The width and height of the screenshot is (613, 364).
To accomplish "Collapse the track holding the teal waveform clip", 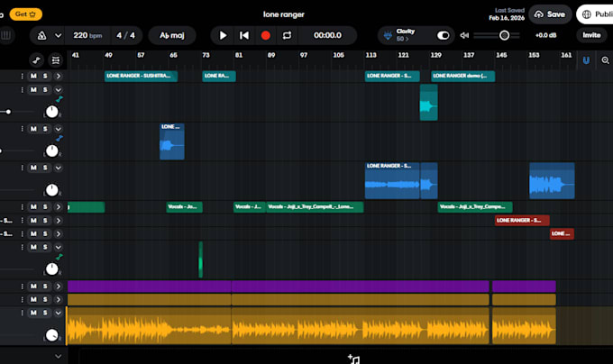I will (58, 90).
